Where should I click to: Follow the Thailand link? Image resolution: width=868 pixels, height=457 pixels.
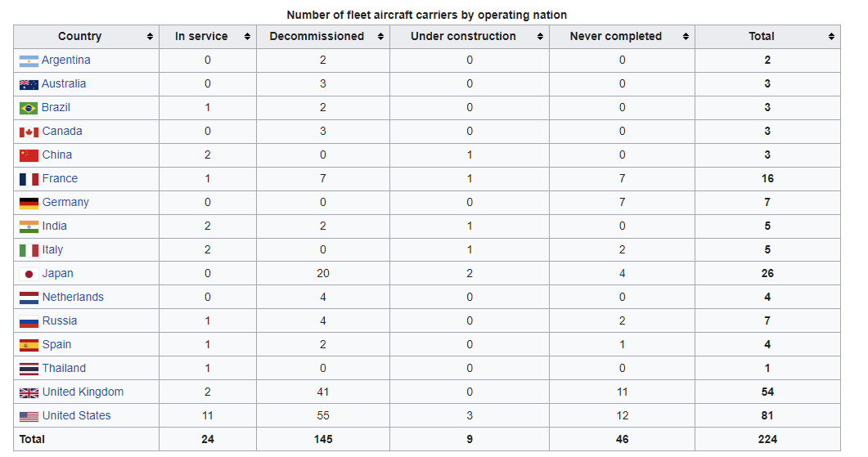point(64,368)
